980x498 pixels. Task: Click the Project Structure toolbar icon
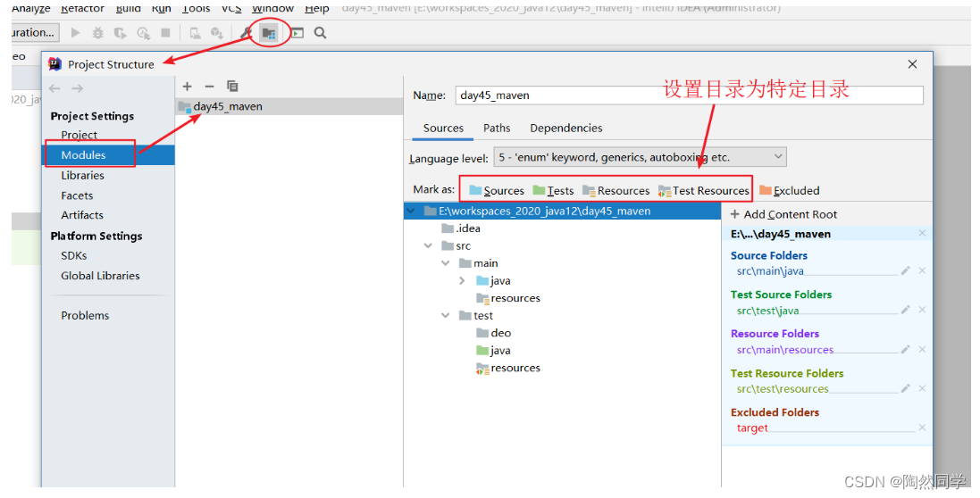pos(269,32)
